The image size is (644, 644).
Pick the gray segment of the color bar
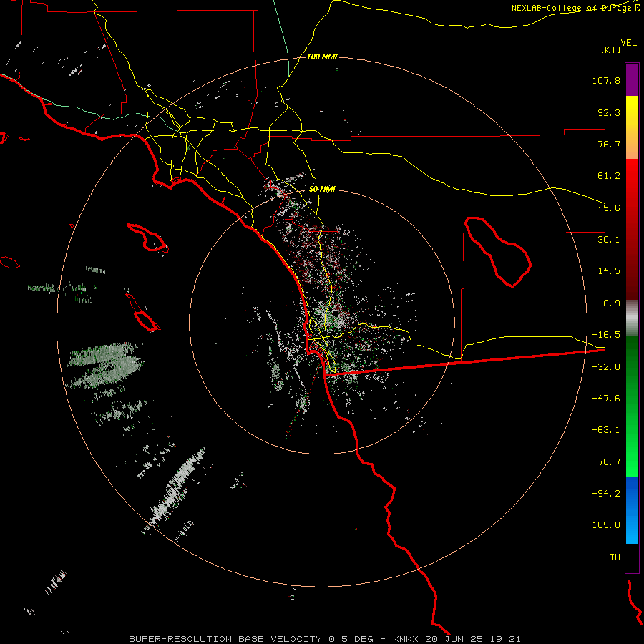pyautogui.click(x=632, y=318)
